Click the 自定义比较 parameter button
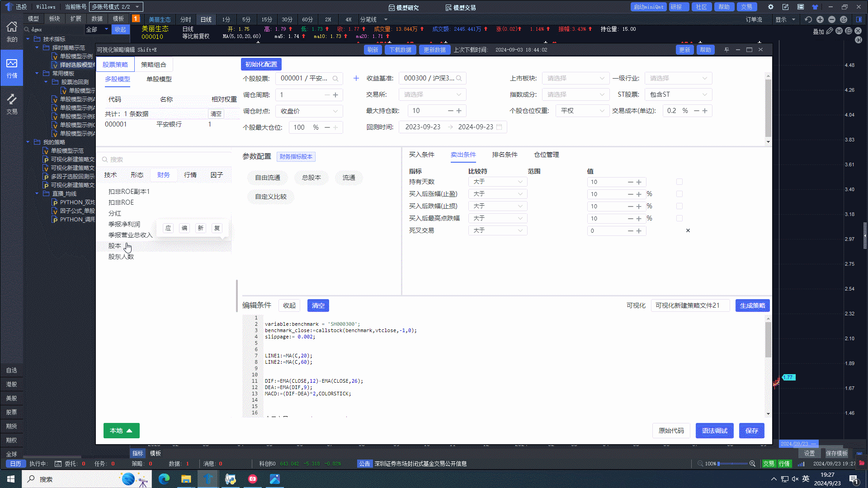Screen dimensions: 868x488 tap(270, 197)
